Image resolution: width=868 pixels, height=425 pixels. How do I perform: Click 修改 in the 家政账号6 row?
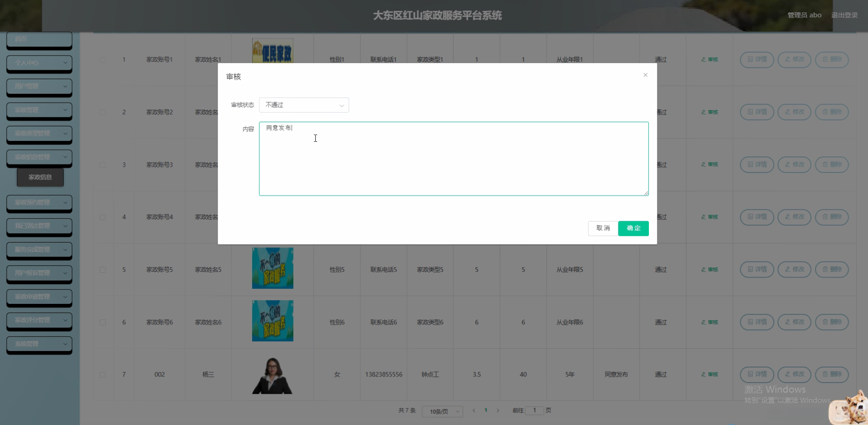pos(794,322)
